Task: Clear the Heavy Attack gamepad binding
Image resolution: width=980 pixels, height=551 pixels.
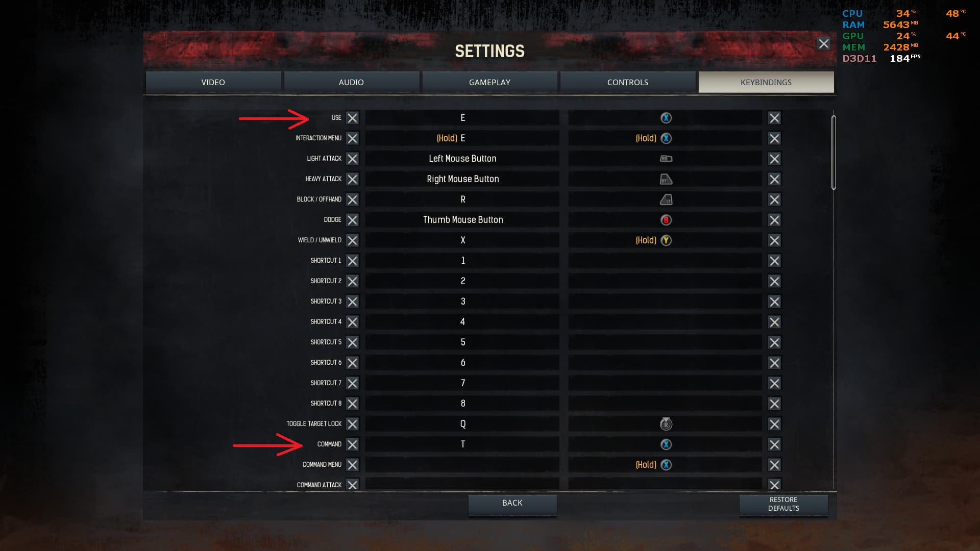Action: (x=774, y=179)
